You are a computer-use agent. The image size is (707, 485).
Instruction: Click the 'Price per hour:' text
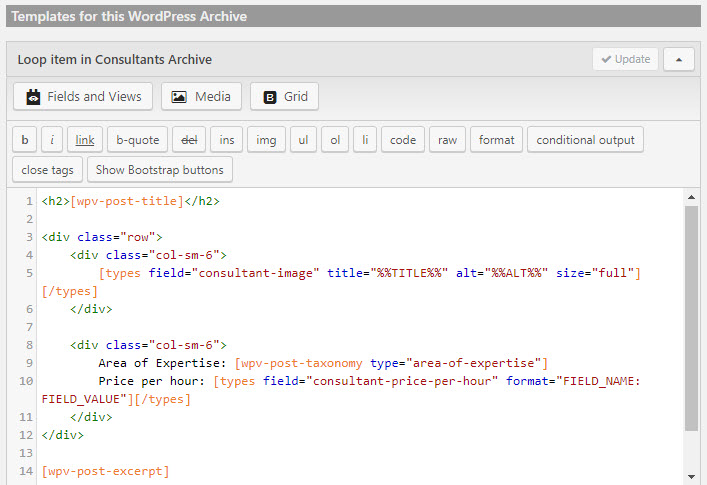click(x=152, y=381)
